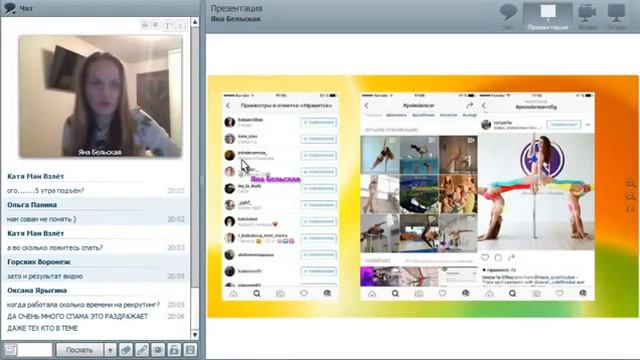Click the comment icon under pole dance post
This screenshot has height=360, width=640.
498,258
